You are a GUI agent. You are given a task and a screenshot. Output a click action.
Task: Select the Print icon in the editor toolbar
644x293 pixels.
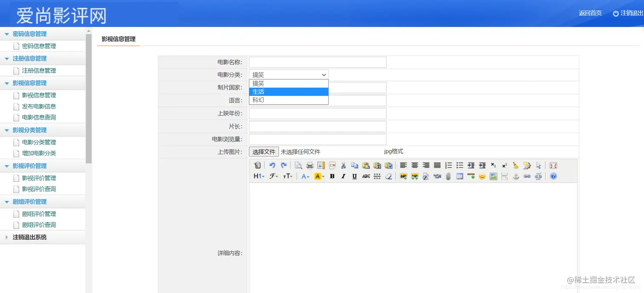[x=310, y=165]
